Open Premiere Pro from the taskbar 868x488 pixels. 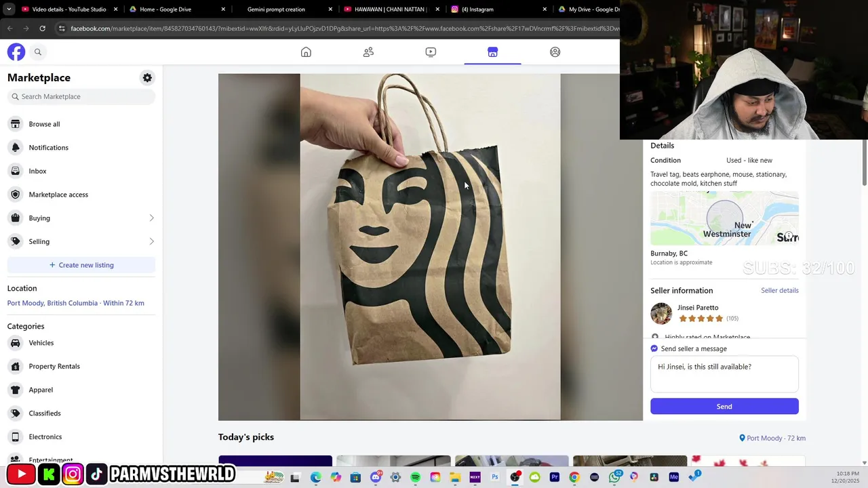(x=555, y=477)
